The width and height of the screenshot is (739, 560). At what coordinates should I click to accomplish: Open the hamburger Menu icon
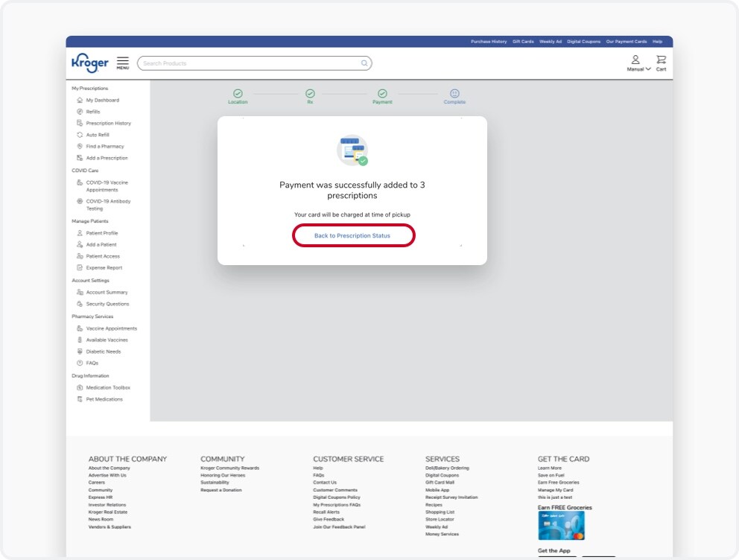122,63
